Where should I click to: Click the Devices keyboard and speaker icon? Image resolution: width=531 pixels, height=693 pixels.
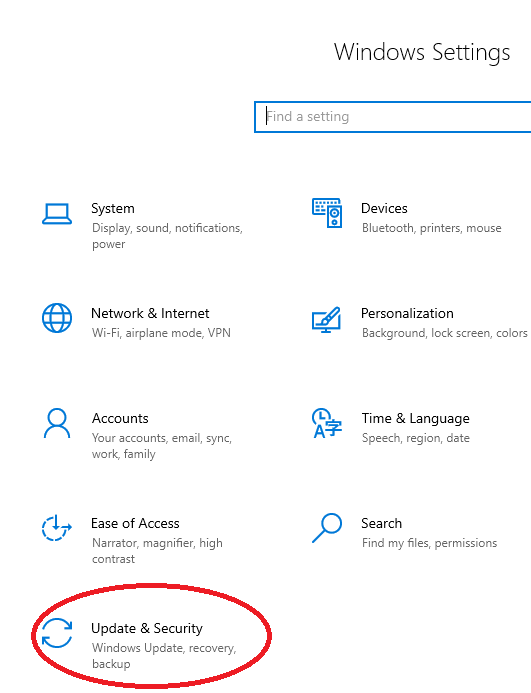pos(327,213)
